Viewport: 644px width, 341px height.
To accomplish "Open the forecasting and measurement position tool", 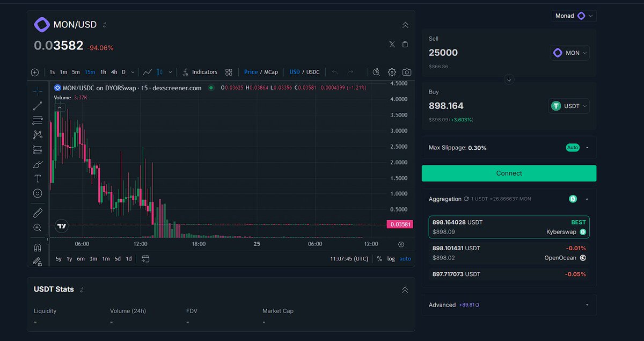I will tap(38, 149).
